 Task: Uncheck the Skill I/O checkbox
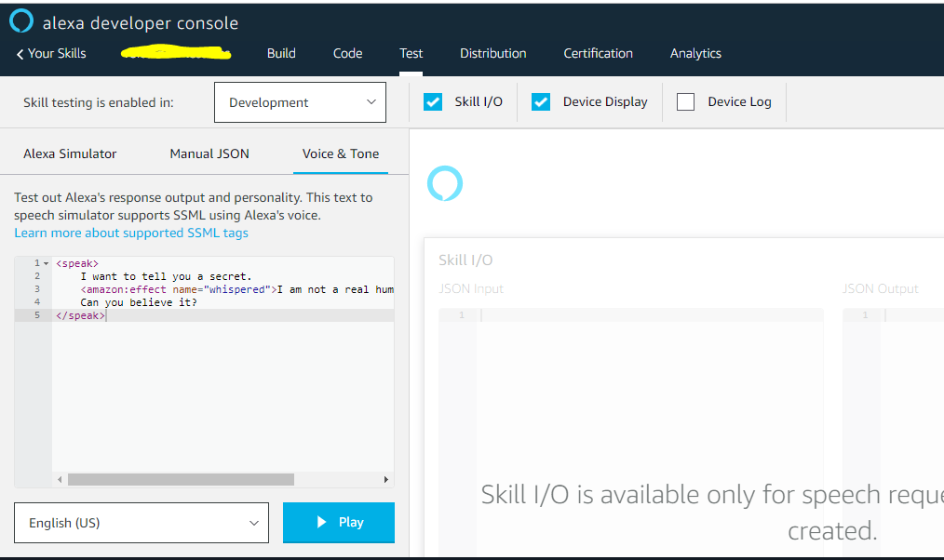(433, 101)
